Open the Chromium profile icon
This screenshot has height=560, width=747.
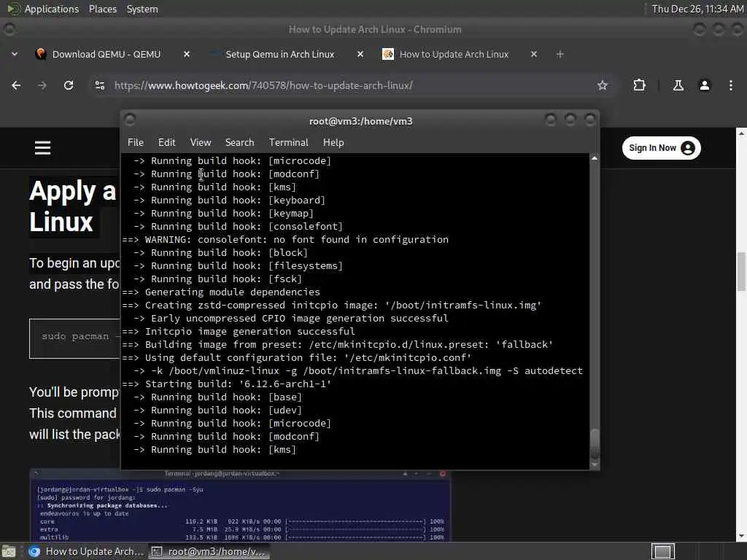click(705, 85)
